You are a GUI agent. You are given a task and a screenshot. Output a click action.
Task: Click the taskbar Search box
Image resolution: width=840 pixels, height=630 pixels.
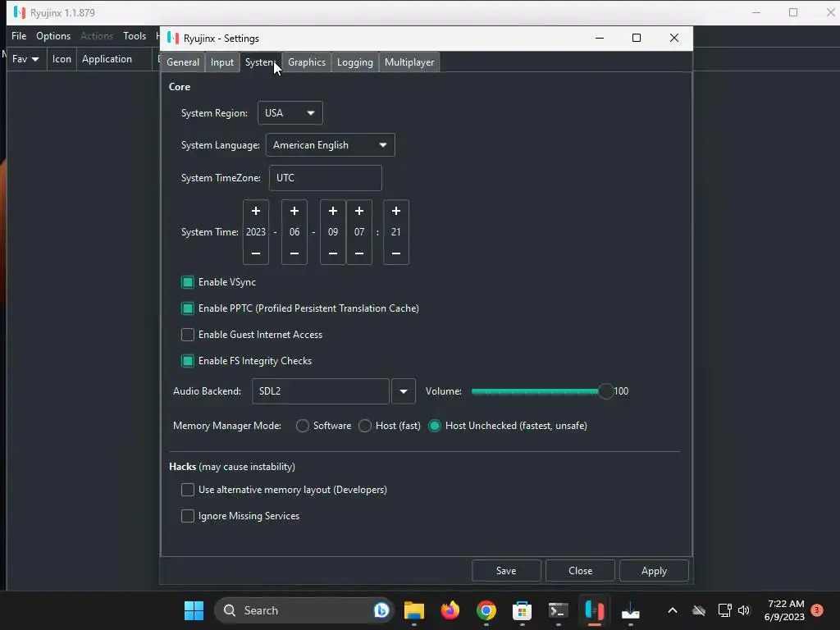point(304,610)
